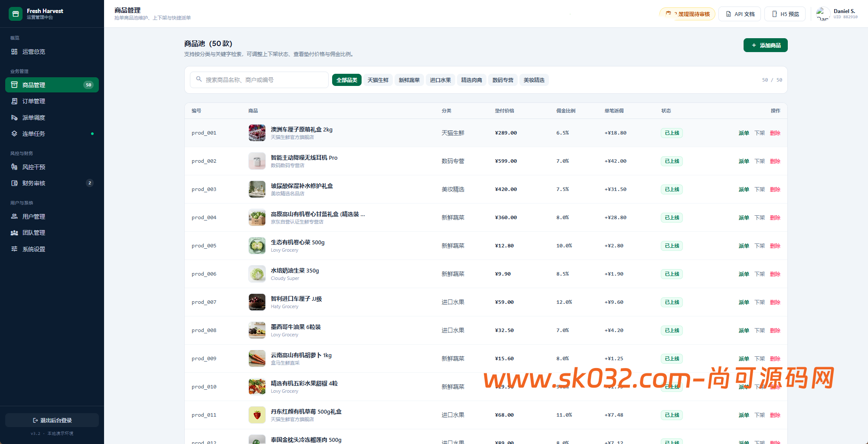Focus the product search input field
Screen dimensions: 868x444
(259, 80)
